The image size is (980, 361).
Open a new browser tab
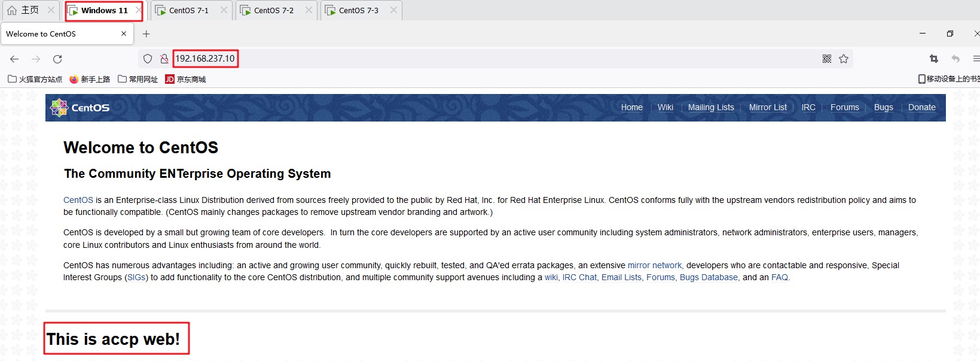coord(146,34)
